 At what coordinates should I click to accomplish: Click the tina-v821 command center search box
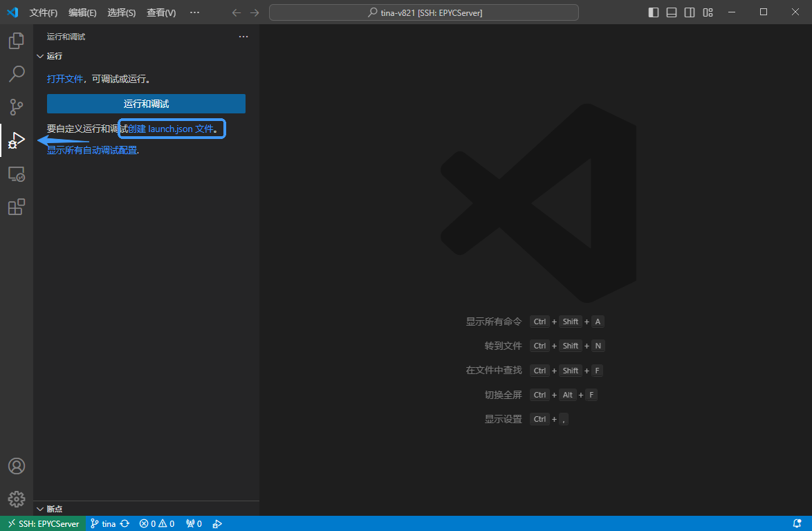423,12
